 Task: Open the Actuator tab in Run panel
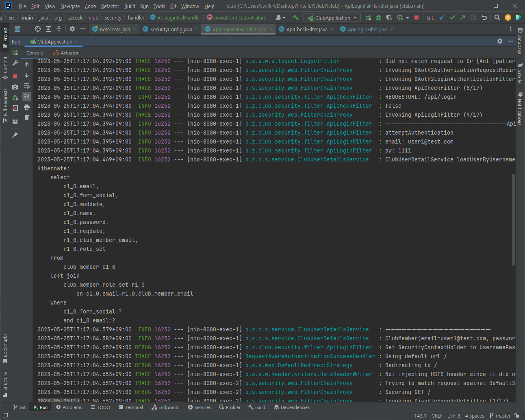[x=66, y=53]
